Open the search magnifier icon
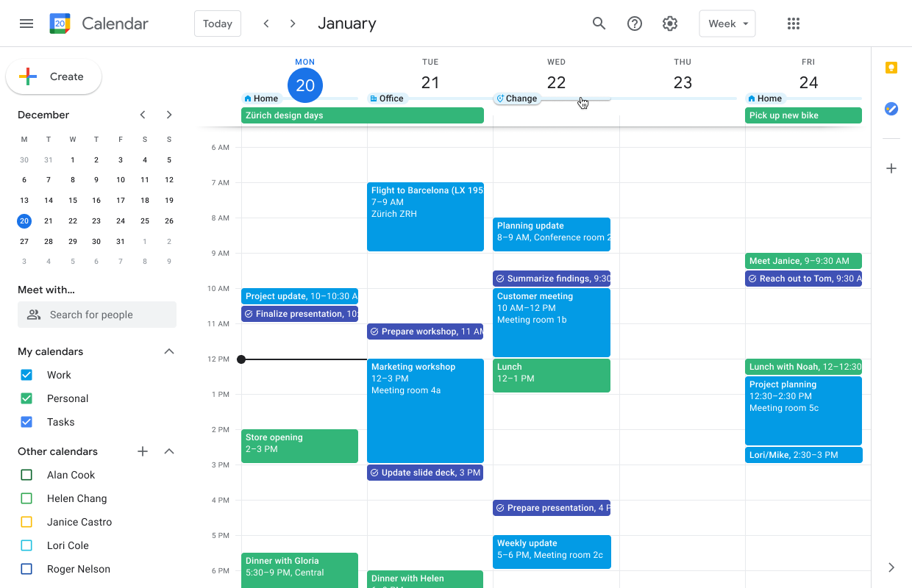The width and height of the screenshot is (912, 588). tap(599, 24)
